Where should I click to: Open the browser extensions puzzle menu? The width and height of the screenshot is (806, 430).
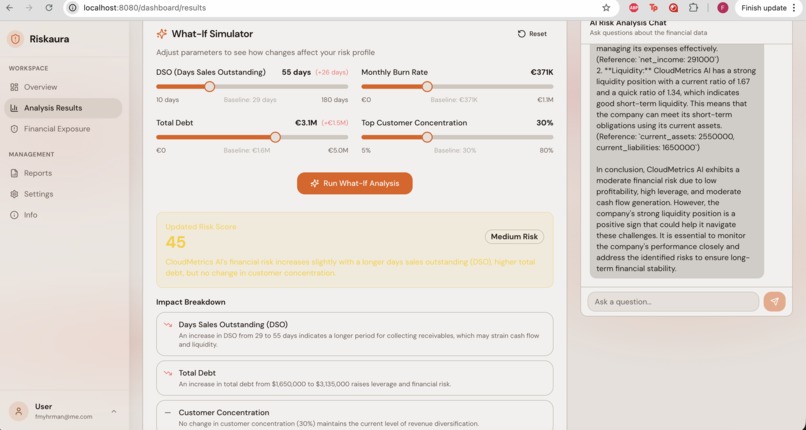point(693,8)
